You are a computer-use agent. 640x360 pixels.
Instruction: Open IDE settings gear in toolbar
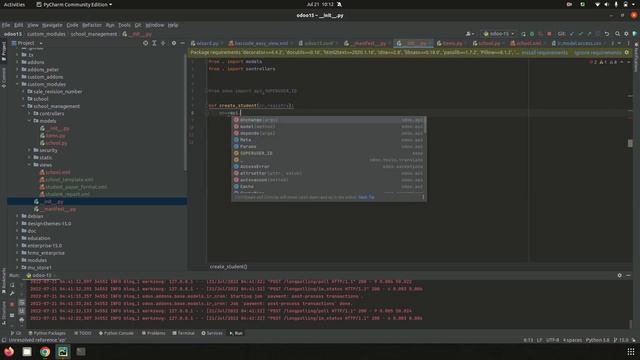(x=626, y=34)
